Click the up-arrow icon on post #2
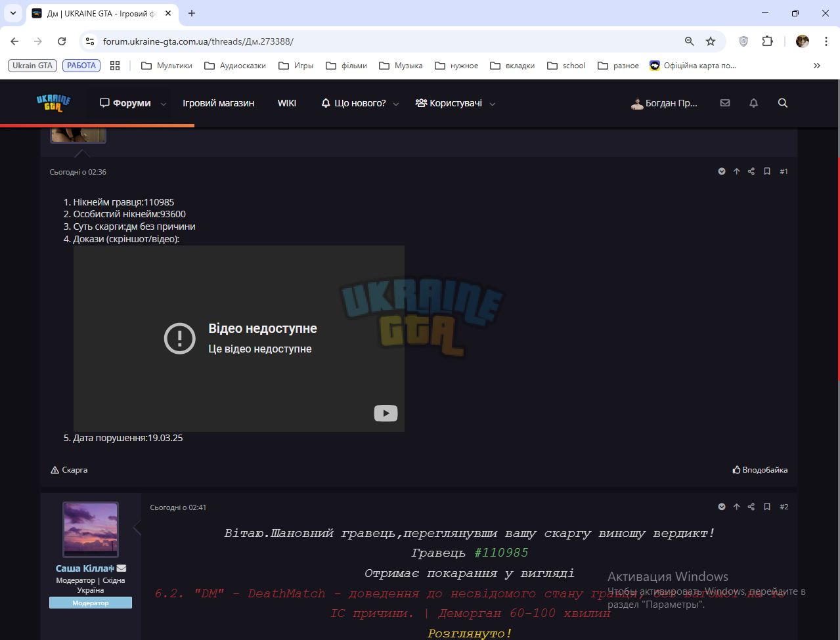This screenshot has height=640, width=840. point(736,507)
